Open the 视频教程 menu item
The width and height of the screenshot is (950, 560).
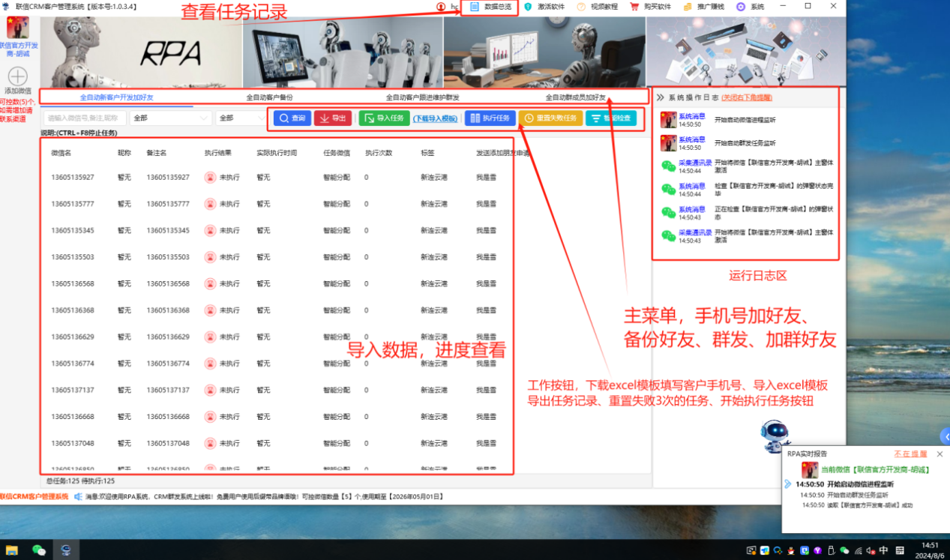[598, 7]
